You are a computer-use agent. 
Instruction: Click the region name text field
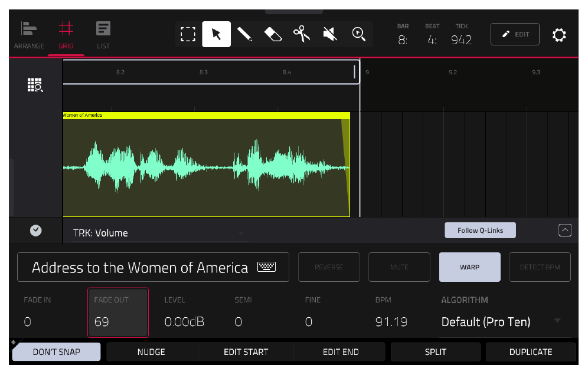tap(153, 267)
